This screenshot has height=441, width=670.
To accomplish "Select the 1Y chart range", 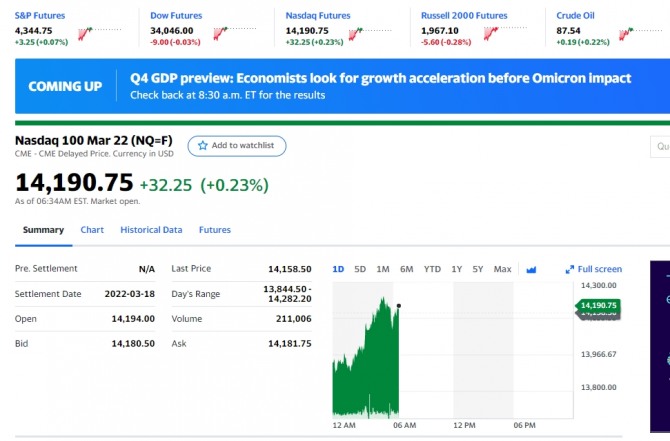I will tap(457, 269).
